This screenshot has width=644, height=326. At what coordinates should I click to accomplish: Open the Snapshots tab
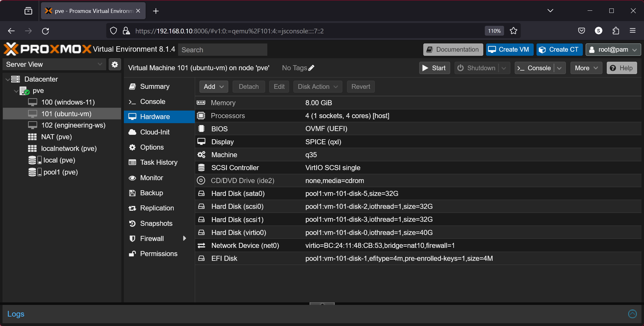pyautogui.click(x=159, y=223)
